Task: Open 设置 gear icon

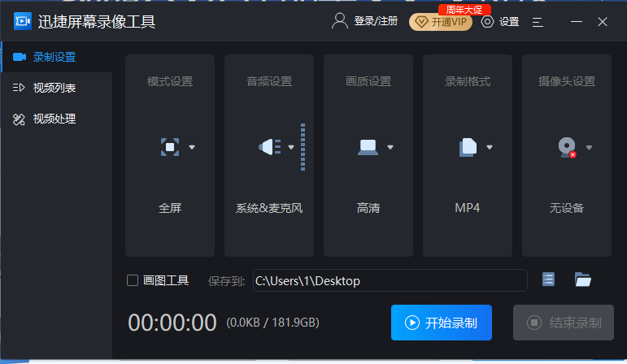Action: click(x=487, y=22)
